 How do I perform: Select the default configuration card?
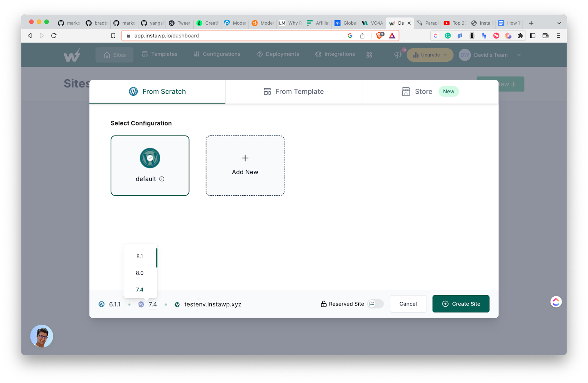(150, 166)
